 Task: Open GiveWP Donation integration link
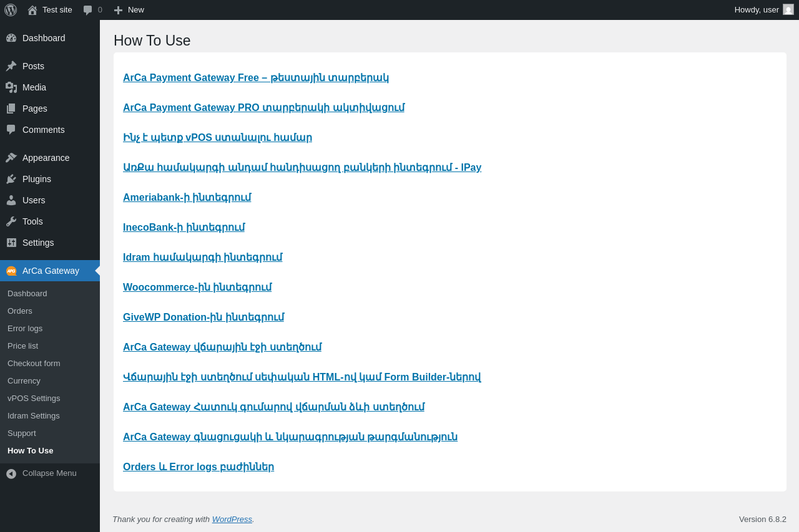203,317
